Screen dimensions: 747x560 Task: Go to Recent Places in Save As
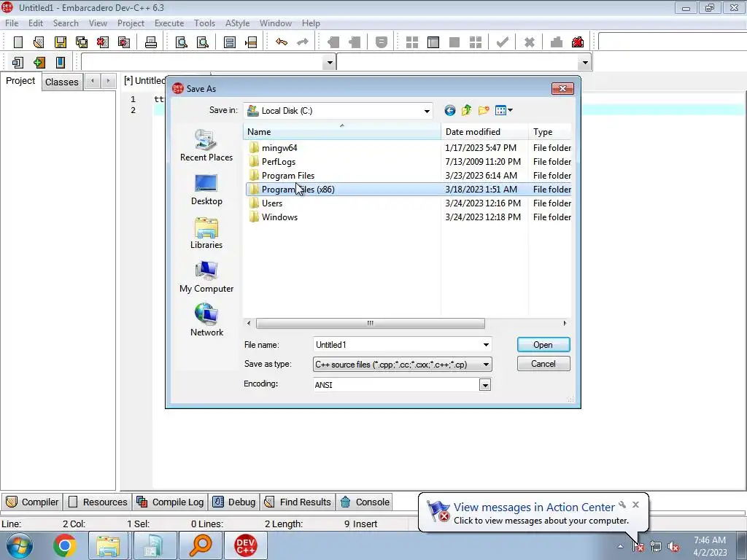point(206,146)
